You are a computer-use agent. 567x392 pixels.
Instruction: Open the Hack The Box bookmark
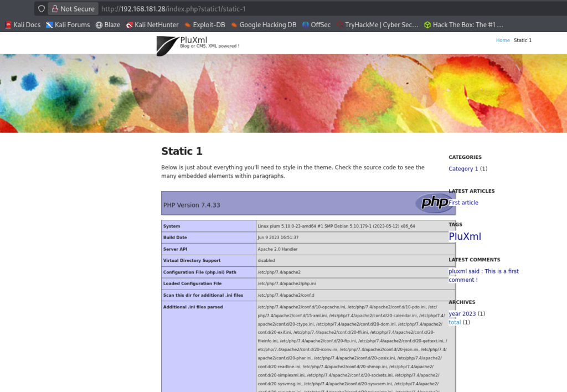pos(463,25)
